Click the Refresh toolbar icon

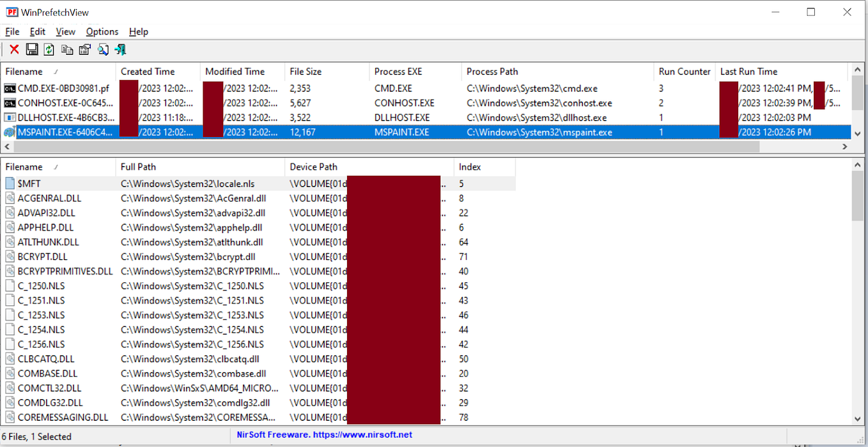(x=49, y=49)
